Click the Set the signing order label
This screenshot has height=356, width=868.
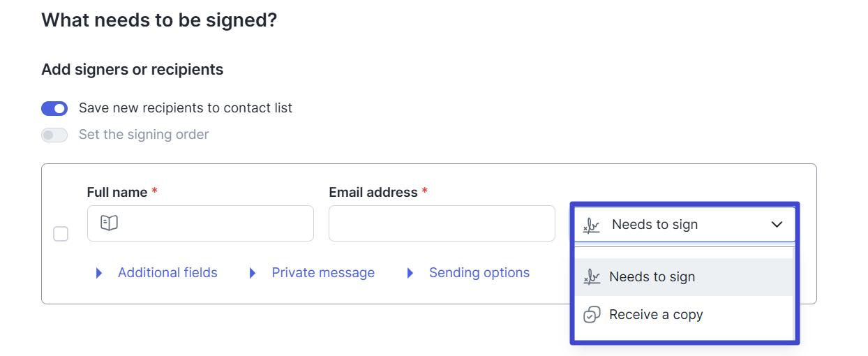pyautogui.click(x=144, y=135)
